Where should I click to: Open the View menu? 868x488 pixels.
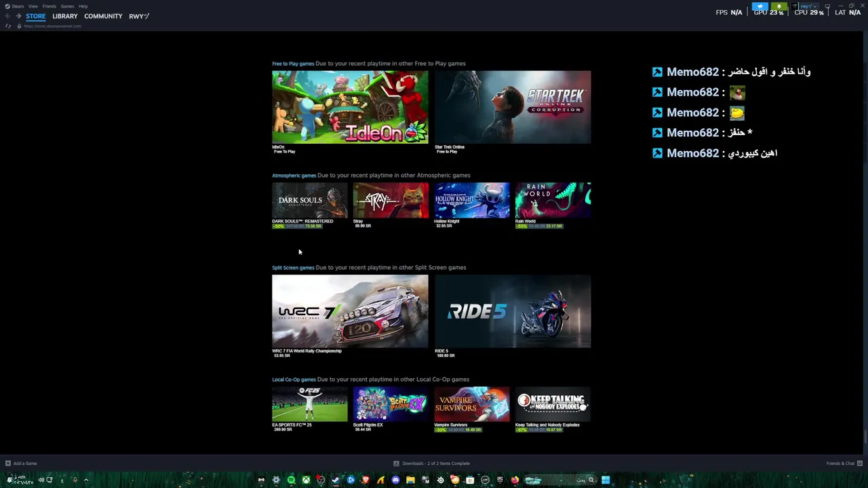pos(33,6)
